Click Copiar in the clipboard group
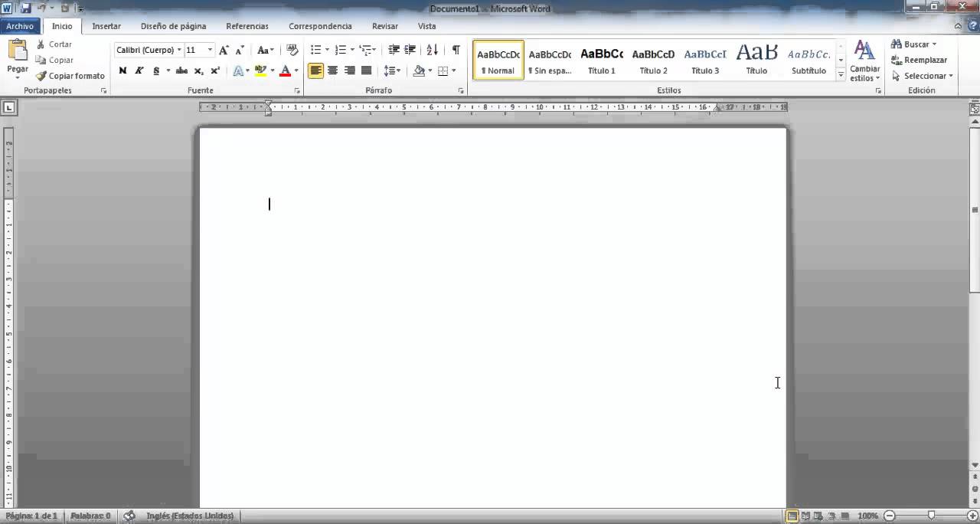The width and height of the screenshot is (980, 524). 54,60
